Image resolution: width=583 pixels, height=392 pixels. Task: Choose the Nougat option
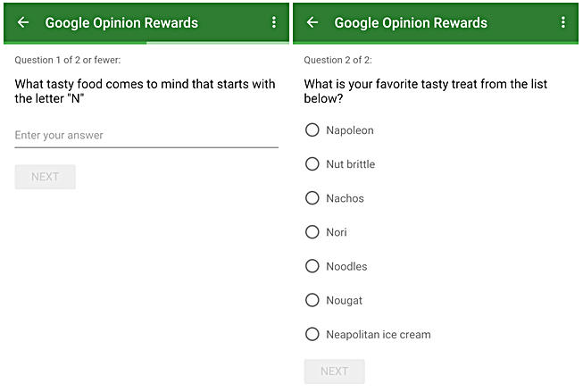[312, 300]
